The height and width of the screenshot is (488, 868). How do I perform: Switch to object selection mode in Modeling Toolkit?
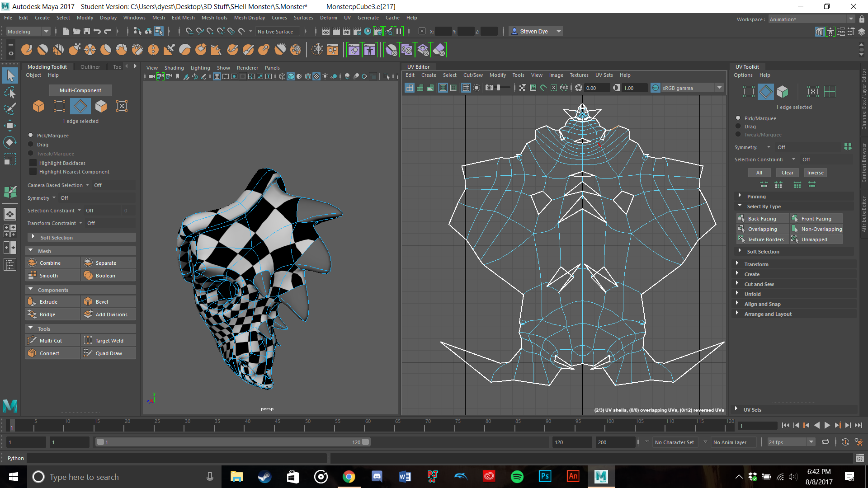(x=38, y=106)
